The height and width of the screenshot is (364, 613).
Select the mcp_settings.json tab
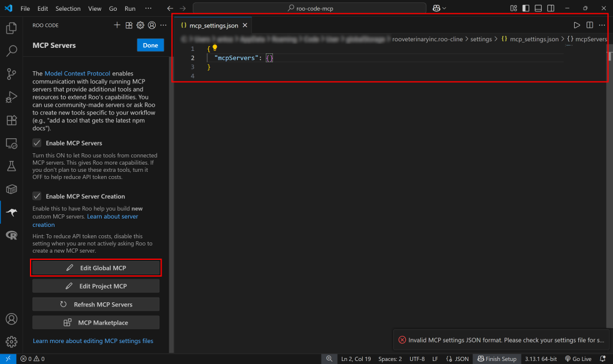(213, 25)
